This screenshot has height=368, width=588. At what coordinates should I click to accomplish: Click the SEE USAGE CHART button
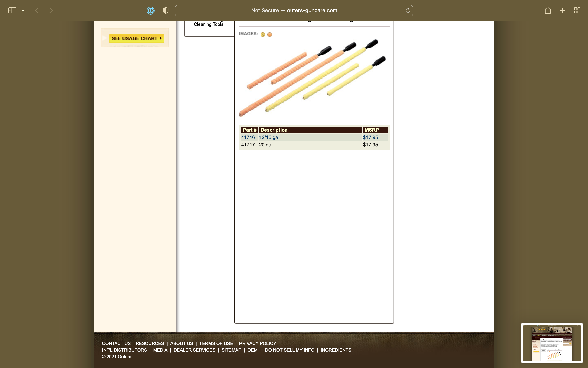click(x=136, y=38)
